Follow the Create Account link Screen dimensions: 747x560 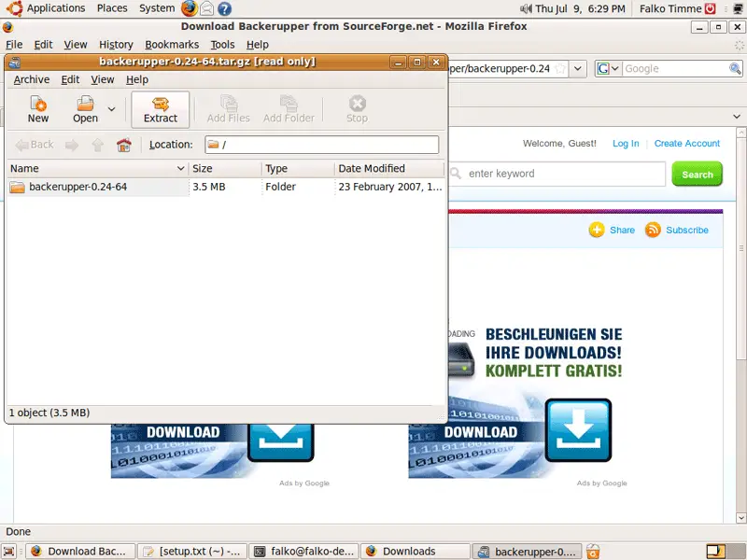(x=687, y=144)
